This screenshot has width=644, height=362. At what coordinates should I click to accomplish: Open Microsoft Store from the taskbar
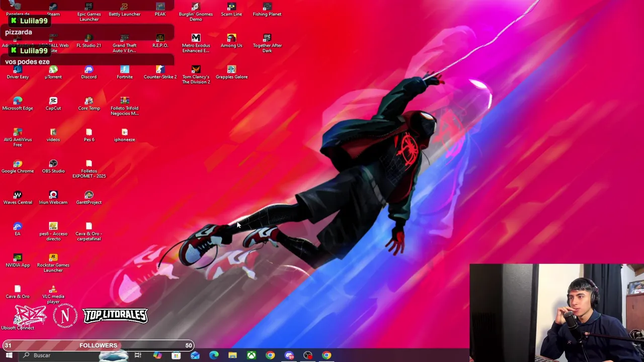tap(176, 355)
